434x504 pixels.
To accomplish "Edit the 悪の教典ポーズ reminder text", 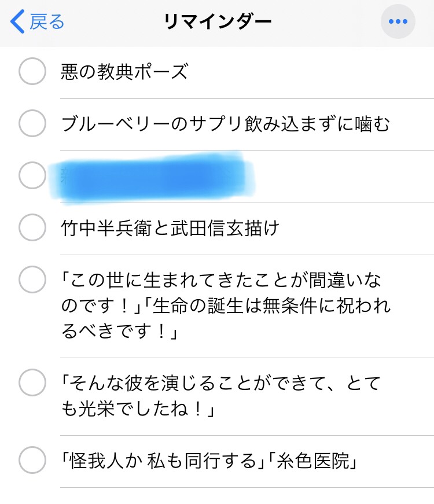I will 124,72.
